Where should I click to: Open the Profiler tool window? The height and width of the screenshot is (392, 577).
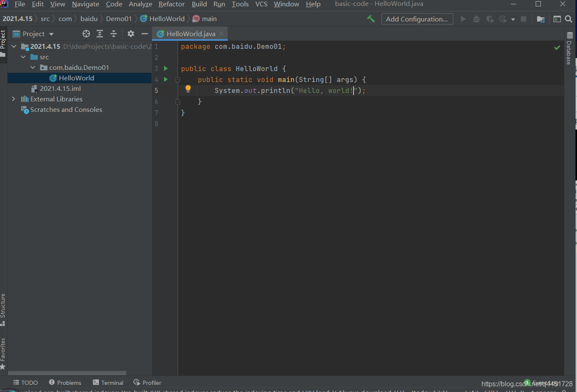[147, 383]
